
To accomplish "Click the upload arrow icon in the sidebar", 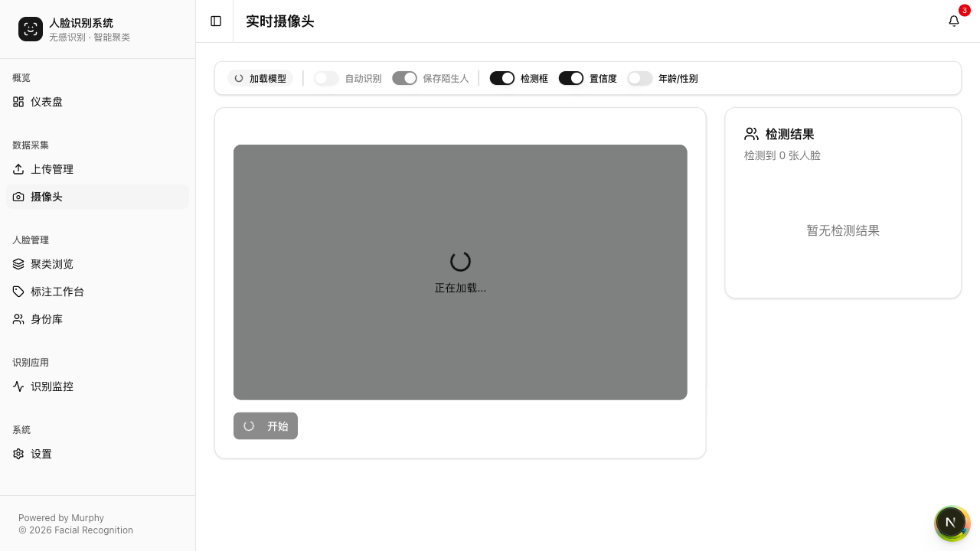I will [18, 169].
